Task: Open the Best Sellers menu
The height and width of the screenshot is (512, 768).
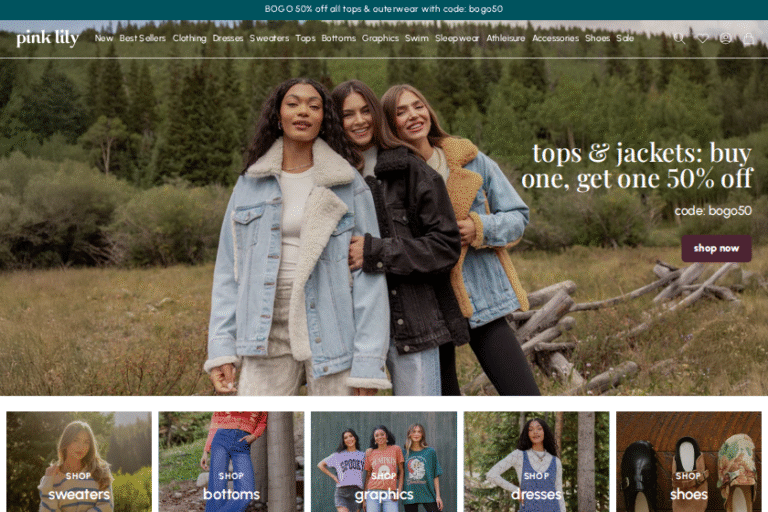Action: click(x=143, y=38)
